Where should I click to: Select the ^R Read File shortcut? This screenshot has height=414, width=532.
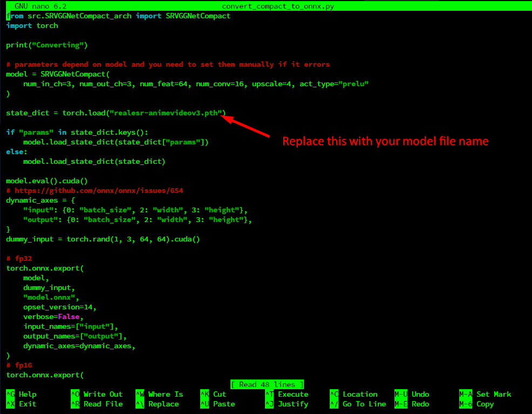[96, 404]
